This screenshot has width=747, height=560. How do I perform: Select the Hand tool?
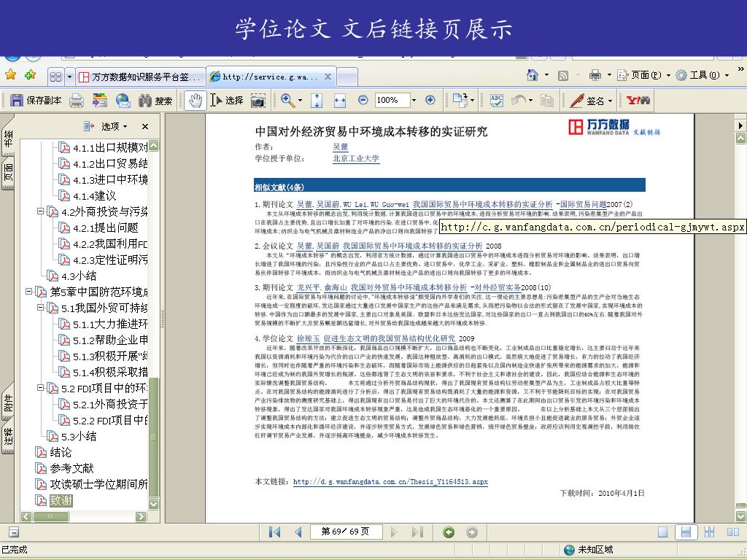196,100
